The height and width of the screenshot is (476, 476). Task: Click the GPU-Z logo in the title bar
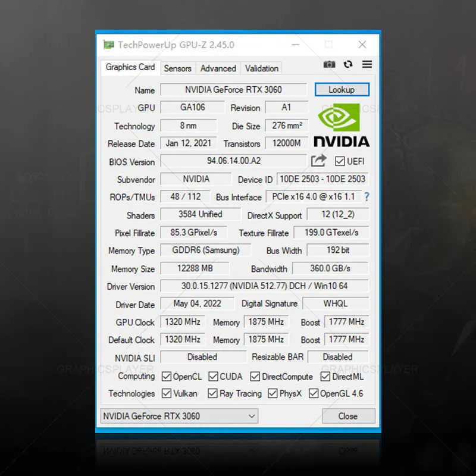click(x=108, y=44)
